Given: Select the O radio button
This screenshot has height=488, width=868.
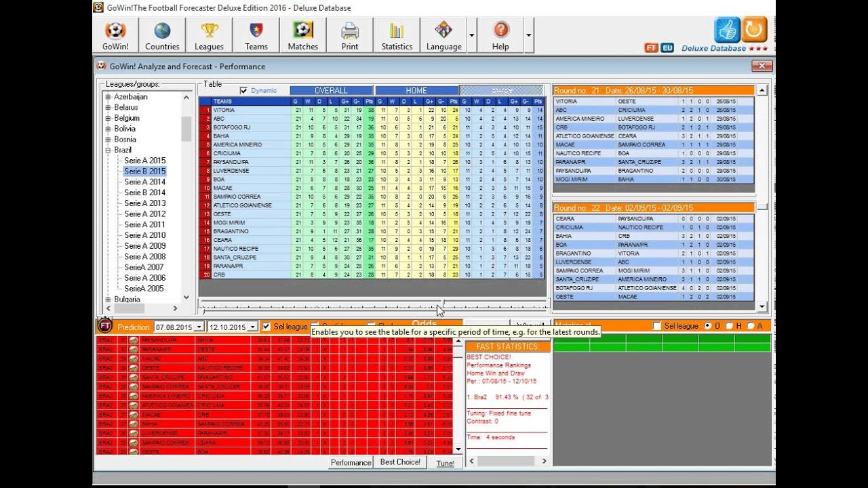Looking at the screenshot, I should point(708,326).
